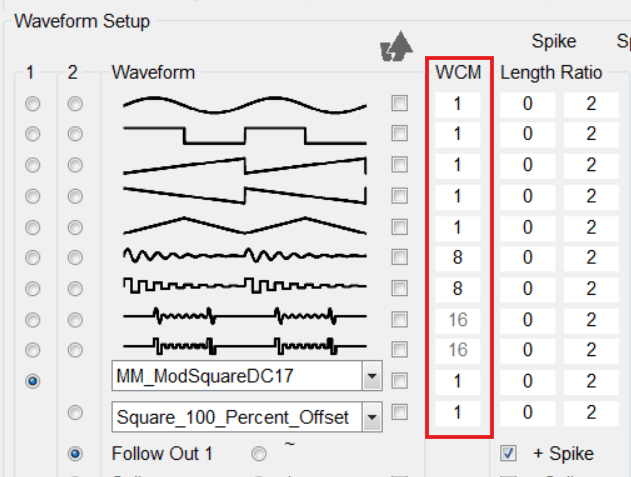Select output 2 radio for Square_100_Percent_Offset
The image size is (631, 477).
tap(75, 413)
